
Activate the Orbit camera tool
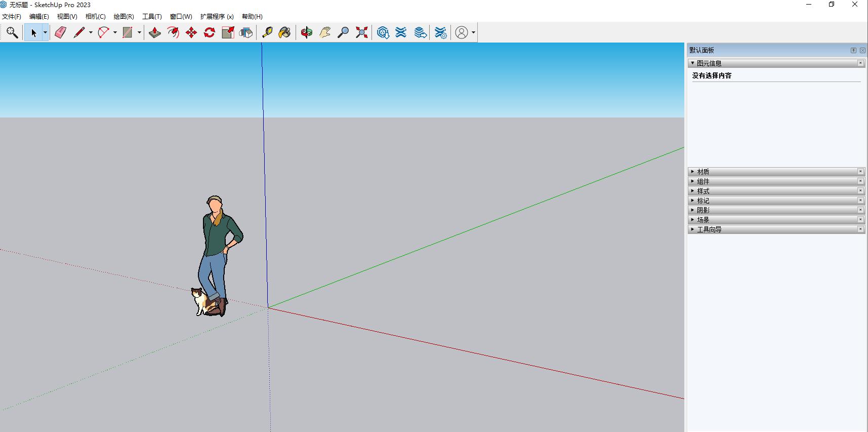click(307, 33)
